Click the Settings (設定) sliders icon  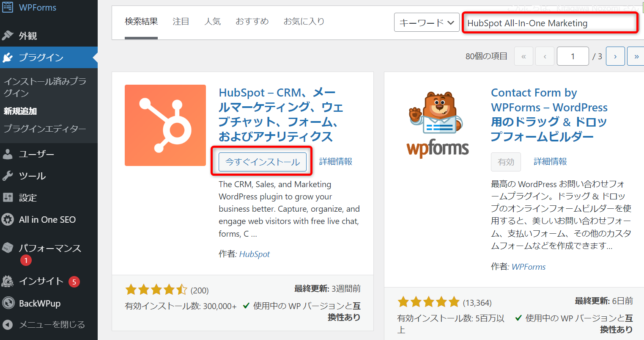[8, 197]
